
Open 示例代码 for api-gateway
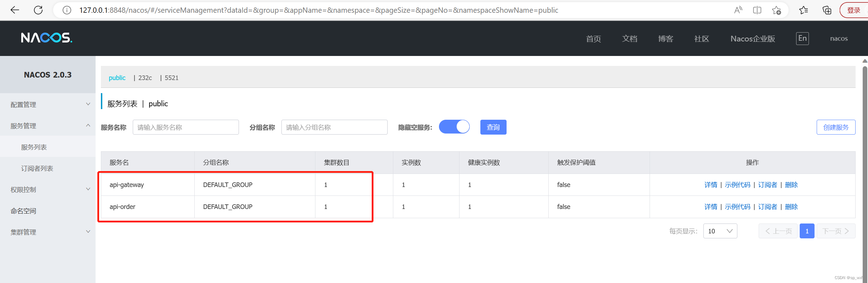pyautogui.click(x=737, y=185)
